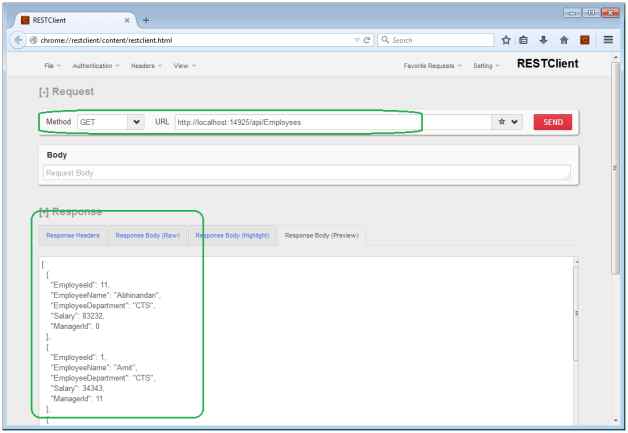628x433 pixels.
Task: Click the "Salary": 83232 line
Action: pos(78,316)
